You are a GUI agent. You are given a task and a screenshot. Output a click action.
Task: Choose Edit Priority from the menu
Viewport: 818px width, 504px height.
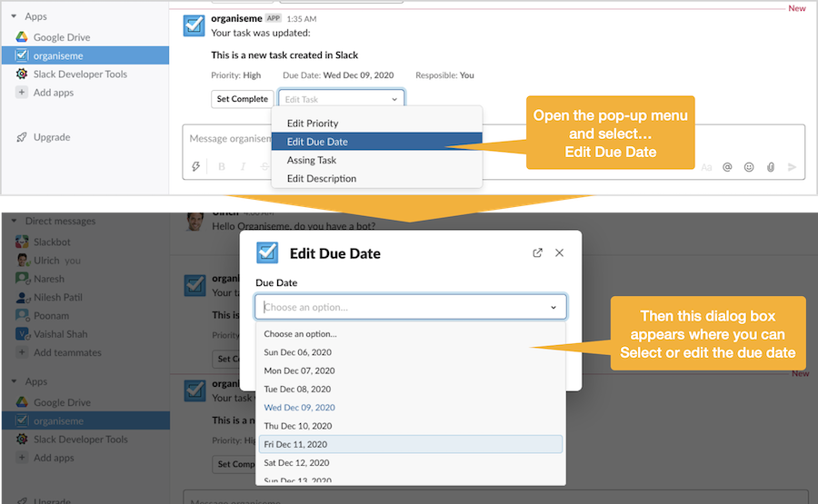point(313,124)
